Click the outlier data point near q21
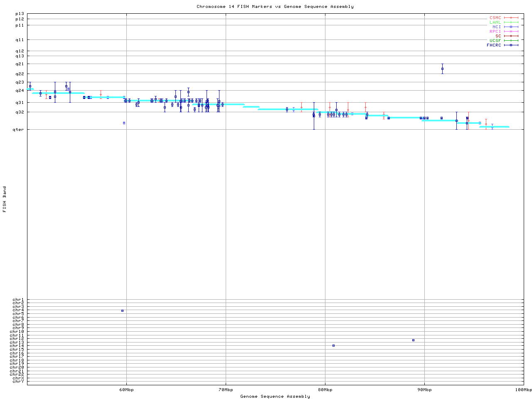Viewport: 532px width, 399px height. click(x=442, y=69)
